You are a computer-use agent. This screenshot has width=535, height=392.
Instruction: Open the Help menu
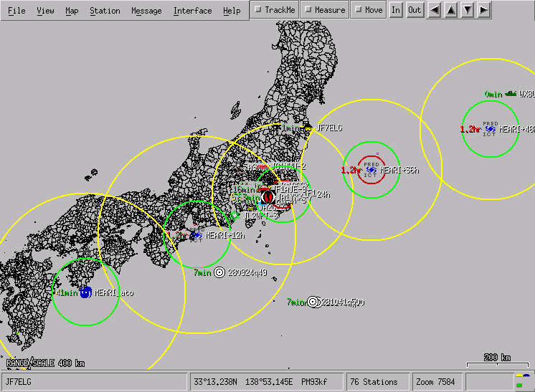[232, 11]
